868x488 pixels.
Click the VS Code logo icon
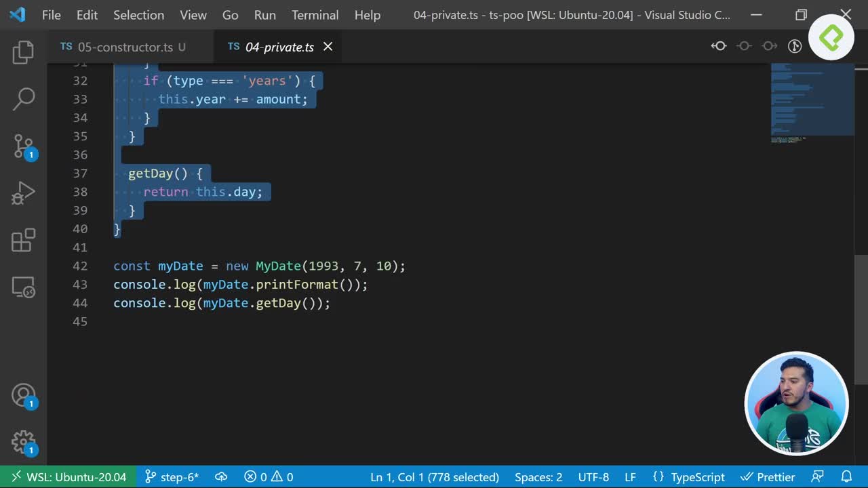[18, 14]
